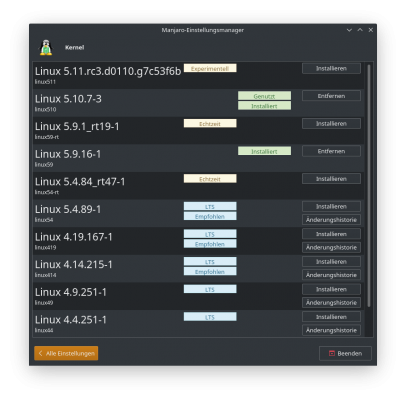This screenshot has width=406, height=400.
Task: Install the Linux 5.4.89-1 kernel
Action: (331, 207)
